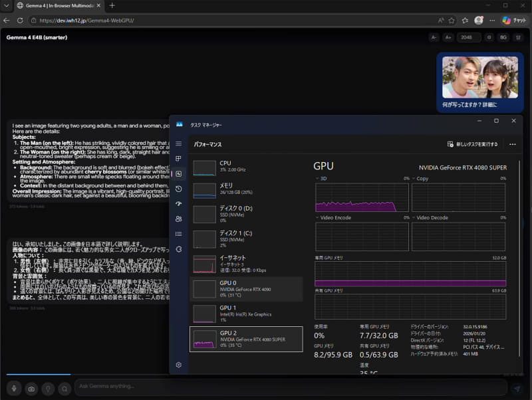
Task: Open the App history view in Task Manager
Action: (x=178, y=189)
